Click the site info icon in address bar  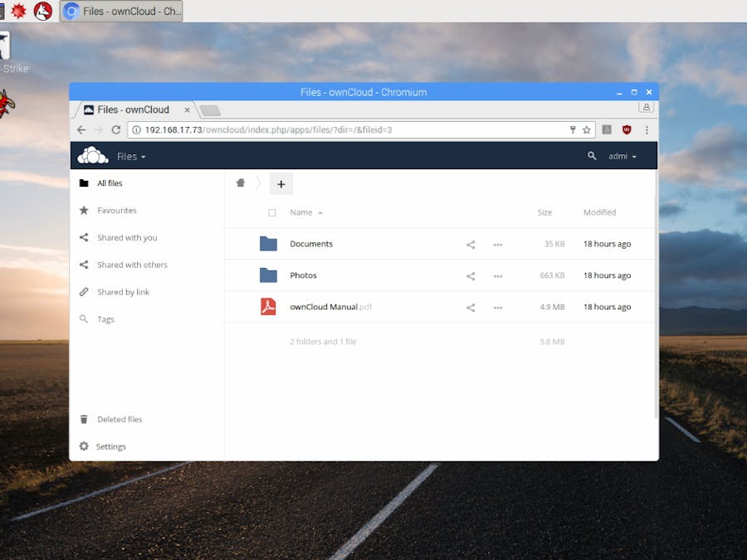click(x=136, y=129)
